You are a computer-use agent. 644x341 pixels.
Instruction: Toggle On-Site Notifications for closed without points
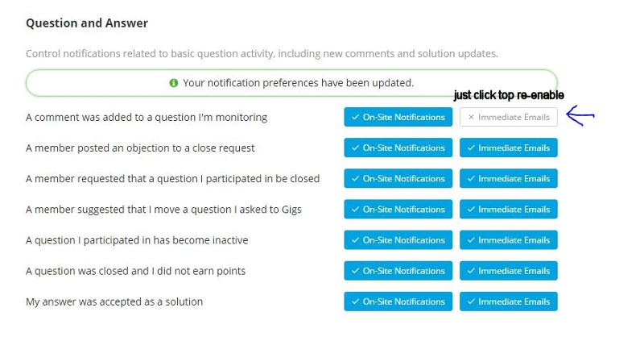398,271
